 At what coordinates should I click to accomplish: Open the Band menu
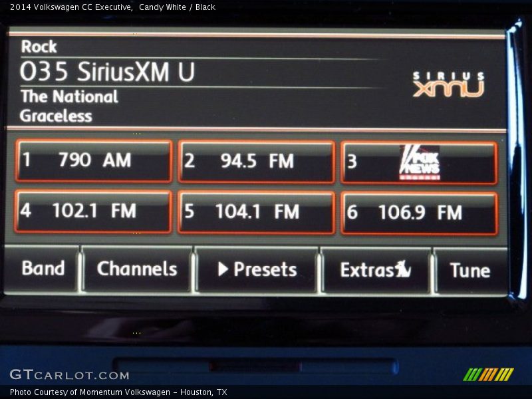click(x=42, y=269)
